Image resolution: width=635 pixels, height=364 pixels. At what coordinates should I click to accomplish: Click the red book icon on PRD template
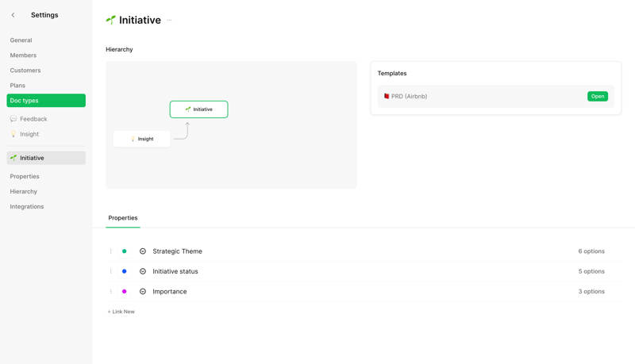[x=387, y=96]
